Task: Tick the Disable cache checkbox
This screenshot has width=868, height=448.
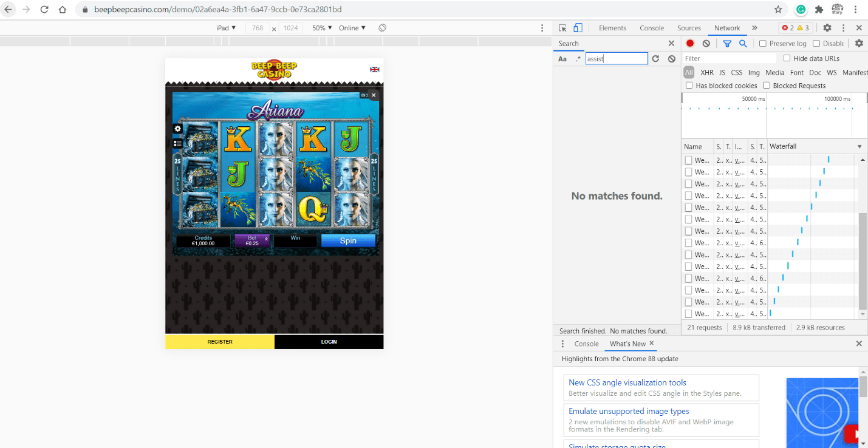Action: click(x=816, y=43)
